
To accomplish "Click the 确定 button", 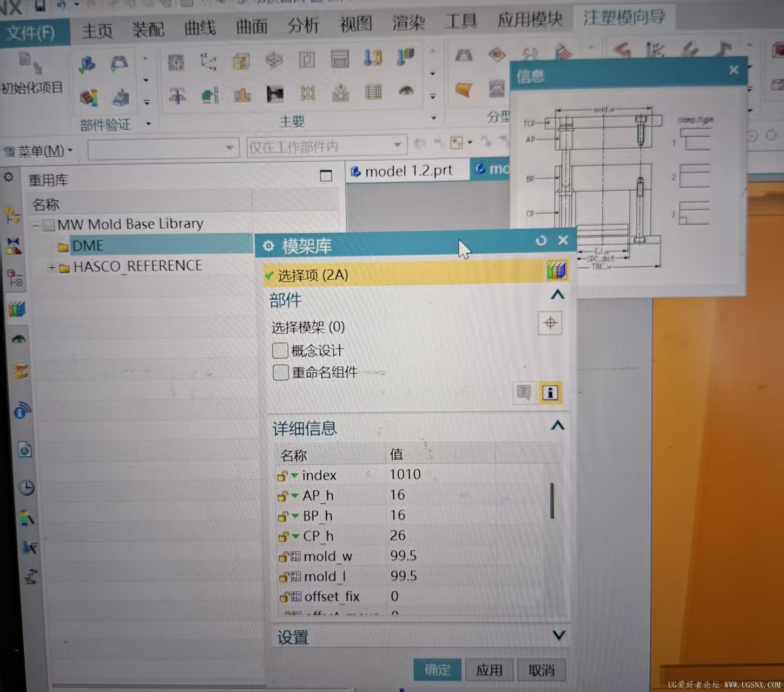I will click(437, 670).
